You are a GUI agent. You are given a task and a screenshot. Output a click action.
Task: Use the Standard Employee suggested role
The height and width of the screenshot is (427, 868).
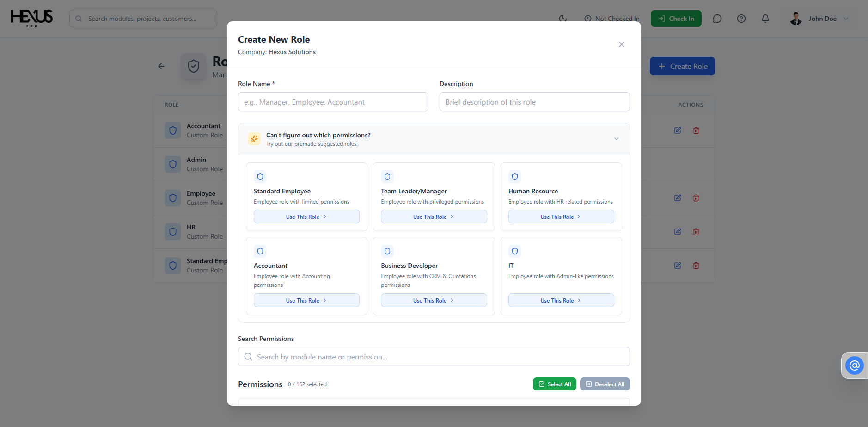tap(306, 217)
